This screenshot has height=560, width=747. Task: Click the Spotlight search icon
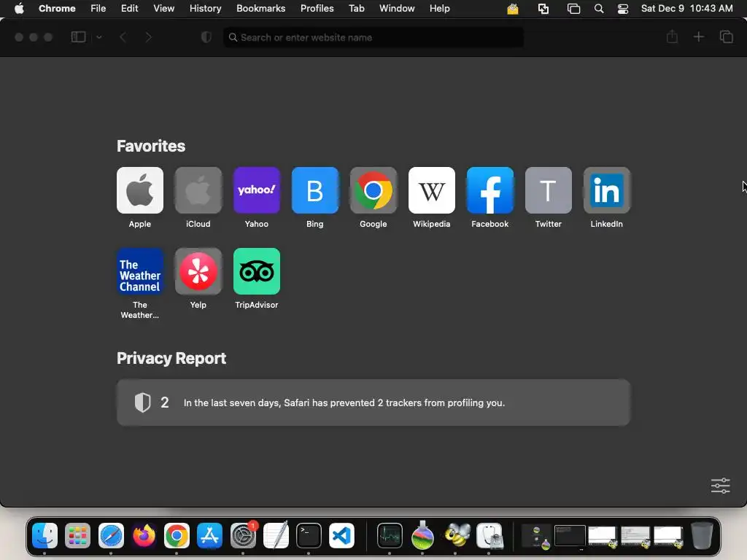click(599, 9)
